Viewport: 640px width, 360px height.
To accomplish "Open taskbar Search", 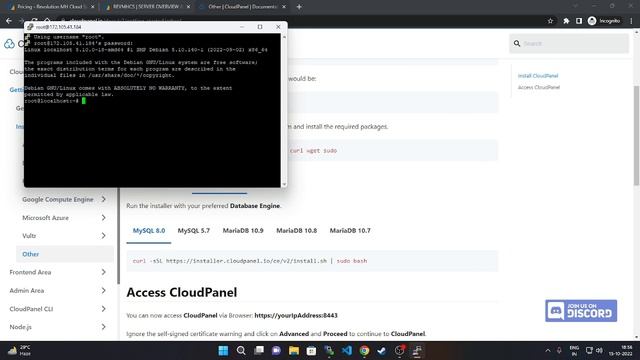I will 241,351.
